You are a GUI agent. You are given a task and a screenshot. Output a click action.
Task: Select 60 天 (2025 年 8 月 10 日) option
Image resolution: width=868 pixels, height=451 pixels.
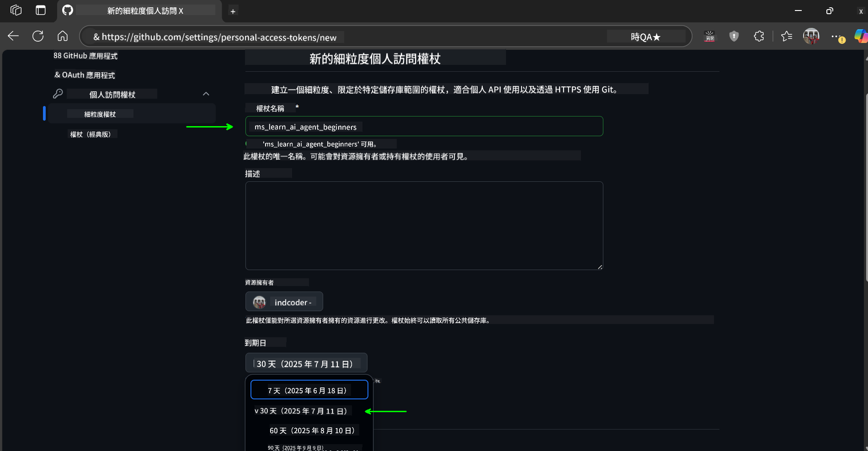coord(309,430)
